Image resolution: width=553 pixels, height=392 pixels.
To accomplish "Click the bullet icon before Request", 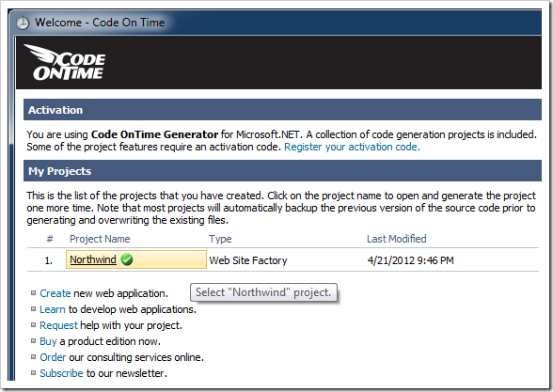I will (33, 325).
